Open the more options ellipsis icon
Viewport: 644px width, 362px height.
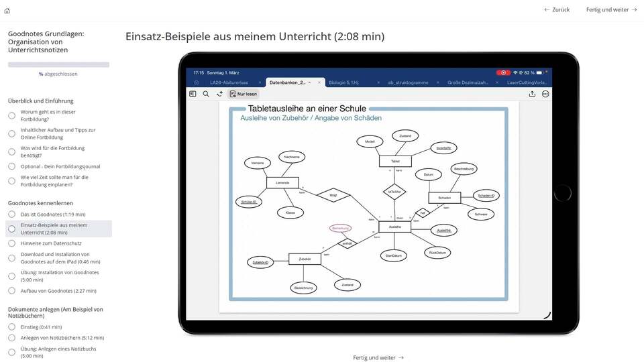(x=545, y=94)
